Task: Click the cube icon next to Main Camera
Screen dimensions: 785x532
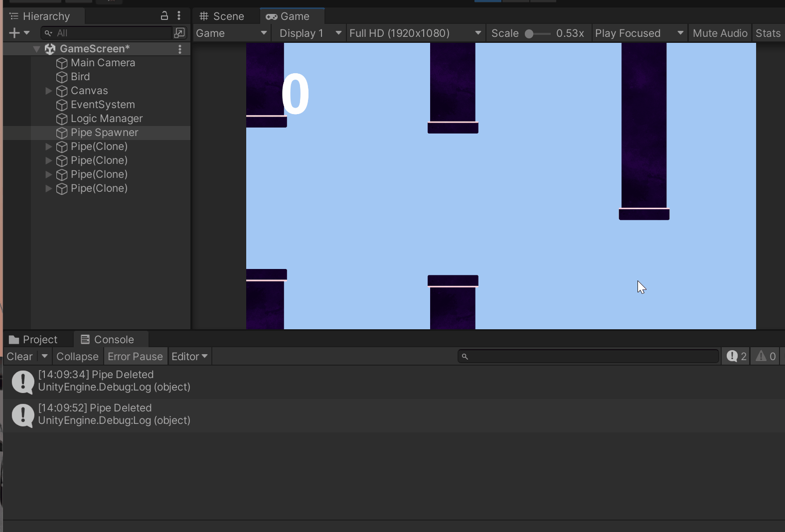Action: 62,63
